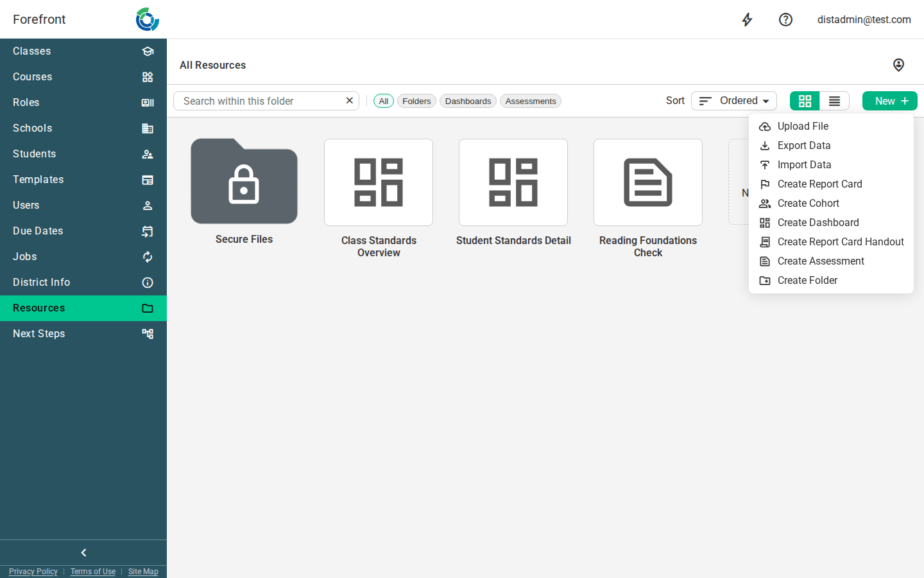Choose Export Data from the New menu
The image size is (924, 578).
click(831, 146)
